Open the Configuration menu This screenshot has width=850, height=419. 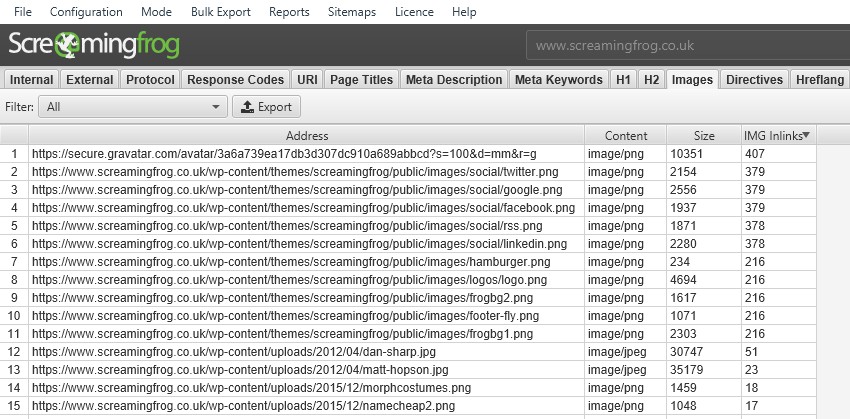click(86, 12)
